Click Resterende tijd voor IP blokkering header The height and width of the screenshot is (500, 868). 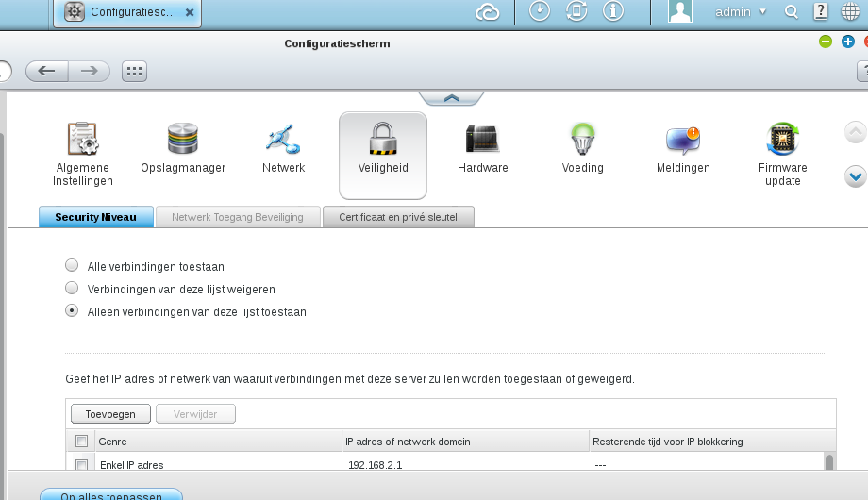click(x=712, y=442)
